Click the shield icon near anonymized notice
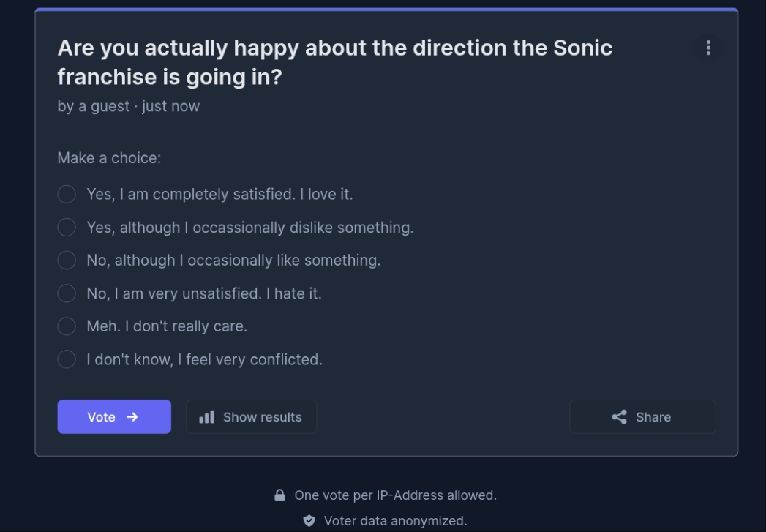The image size is (766, 532). tap(309, 521)
